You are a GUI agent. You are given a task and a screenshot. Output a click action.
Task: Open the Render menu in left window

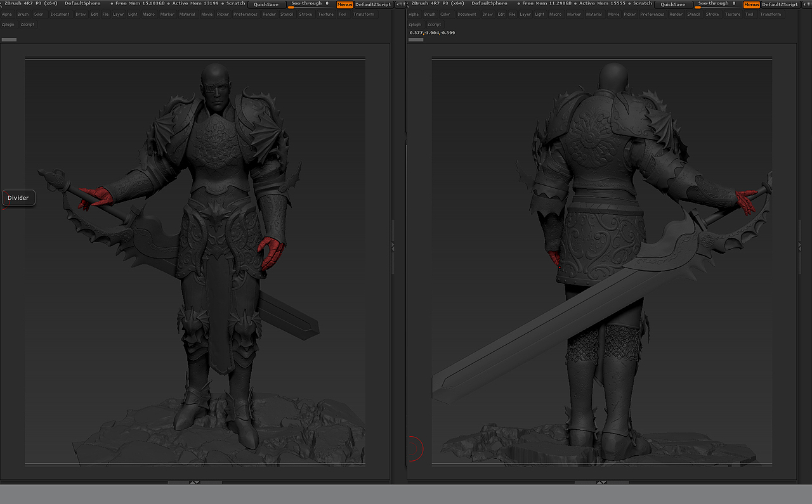[x=270, y=14]
